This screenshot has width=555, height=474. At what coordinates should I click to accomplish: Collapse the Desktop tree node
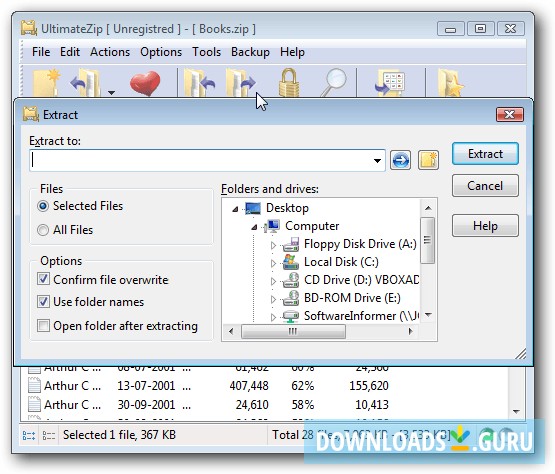[235, 209]
